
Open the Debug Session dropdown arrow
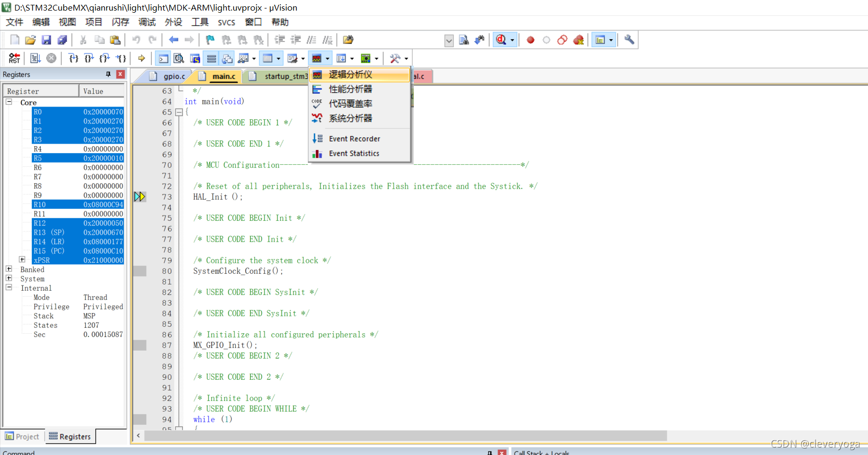pyautogui.click(x=512, y=40)
